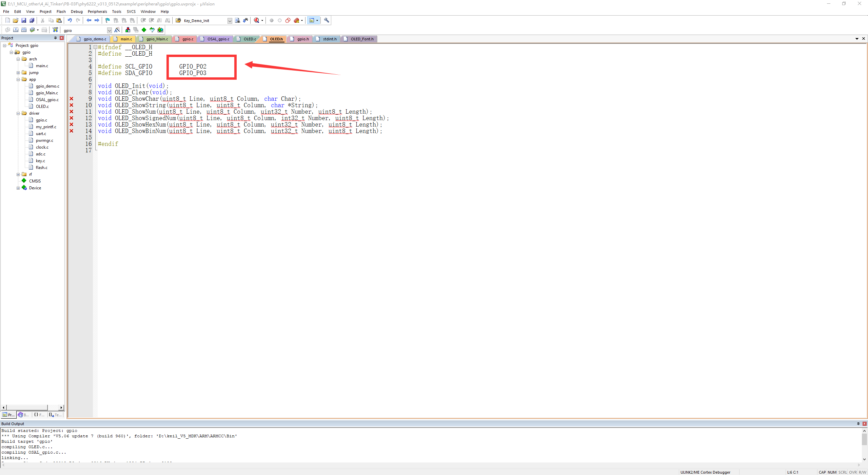Open the editor tab list dropdown arrow

coord(857,39)
